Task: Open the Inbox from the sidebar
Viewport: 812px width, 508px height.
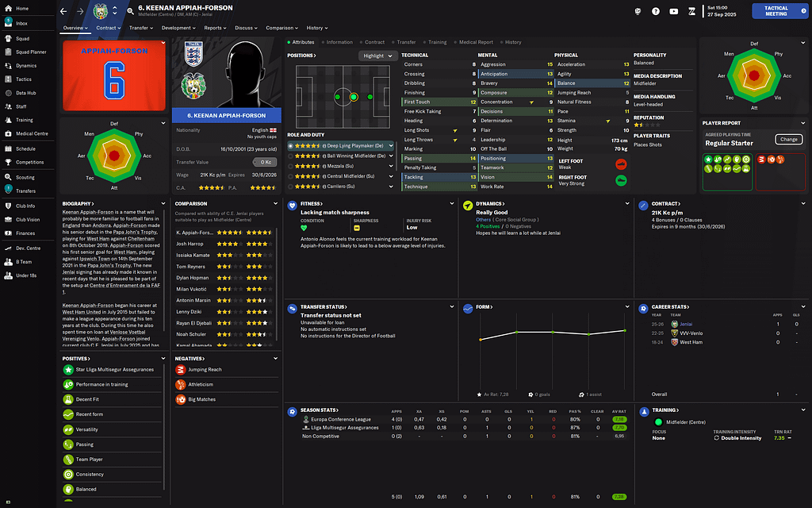Action: pyautogui.click(x=21, y=23)
